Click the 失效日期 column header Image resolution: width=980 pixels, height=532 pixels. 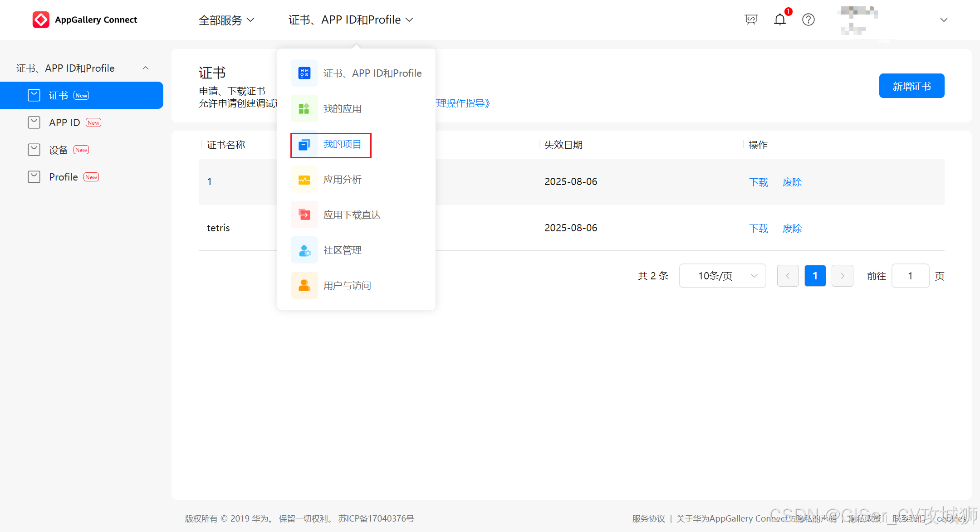click(x=563, y=145)
